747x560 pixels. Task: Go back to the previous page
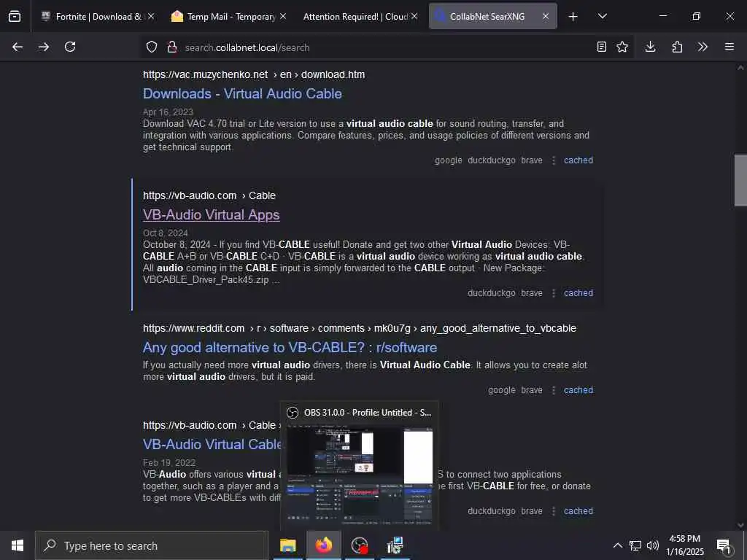(x=18, y=47)
